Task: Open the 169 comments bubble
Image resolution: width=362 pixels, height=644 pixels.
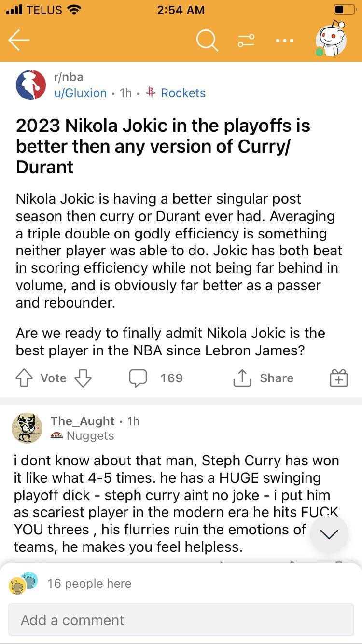Action: (x=138, y=378)
